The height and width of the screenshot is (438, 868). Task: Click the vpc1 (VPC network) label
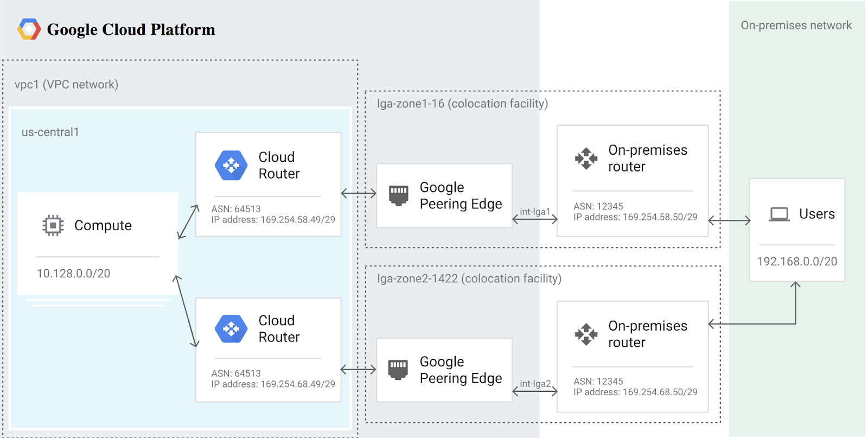point(66,85)
